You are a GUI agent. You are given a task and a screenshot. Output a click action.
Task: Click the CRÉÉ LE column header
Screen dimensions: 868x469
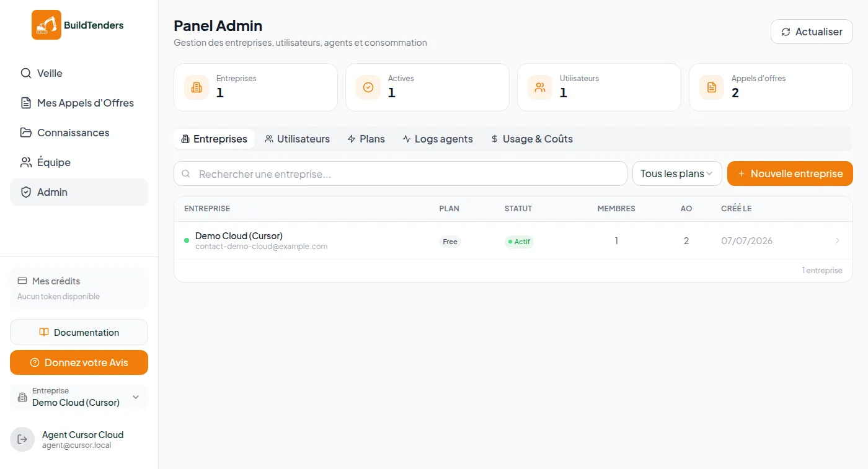pos(737,209)
